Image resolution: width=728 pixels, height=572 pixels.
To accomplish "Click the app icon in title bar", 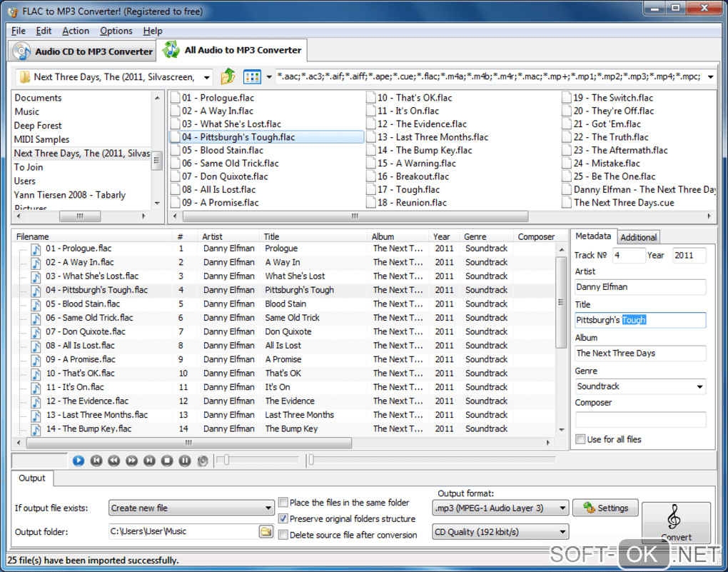I will [x=13, y=11].
